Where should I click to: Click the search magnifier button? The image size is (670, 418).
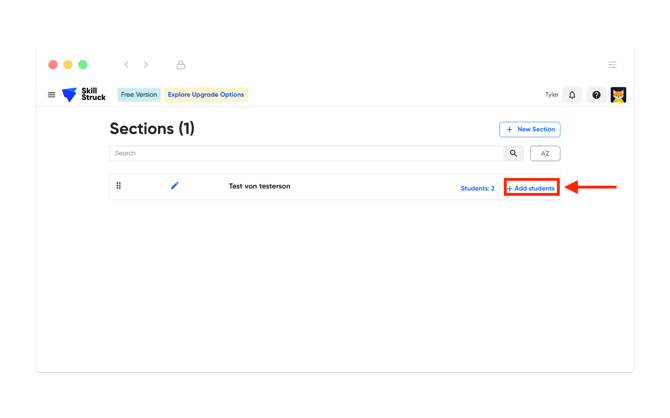tap(513, 154)
